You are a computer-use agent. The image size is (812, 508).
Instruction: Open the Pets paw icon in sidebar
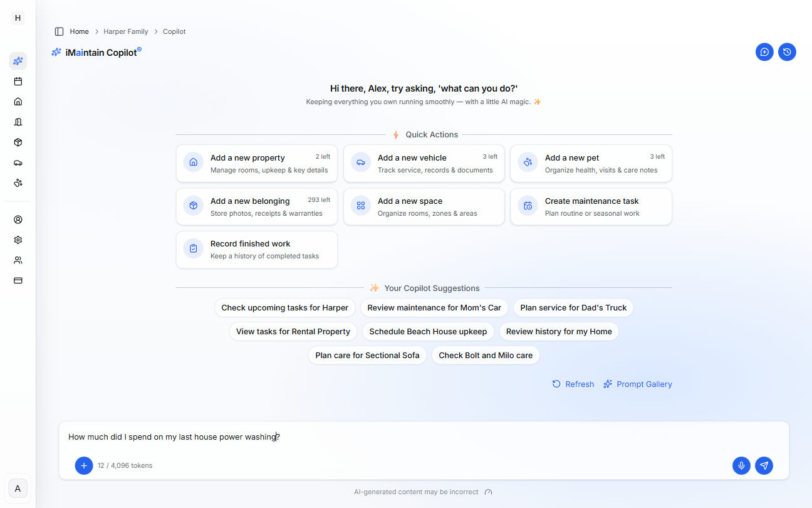click(x=18, y=183)
